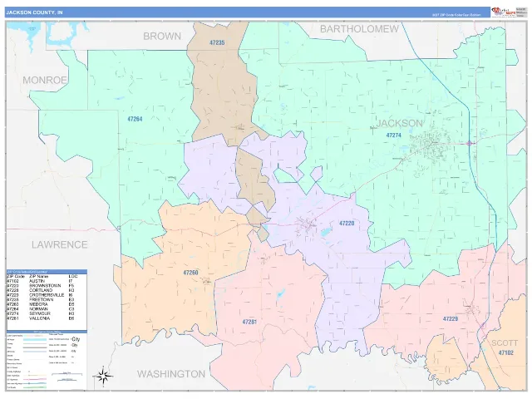The image size is (532, 399).
Task: Click the green toll roads line in the legend
Action: [35, 387]
